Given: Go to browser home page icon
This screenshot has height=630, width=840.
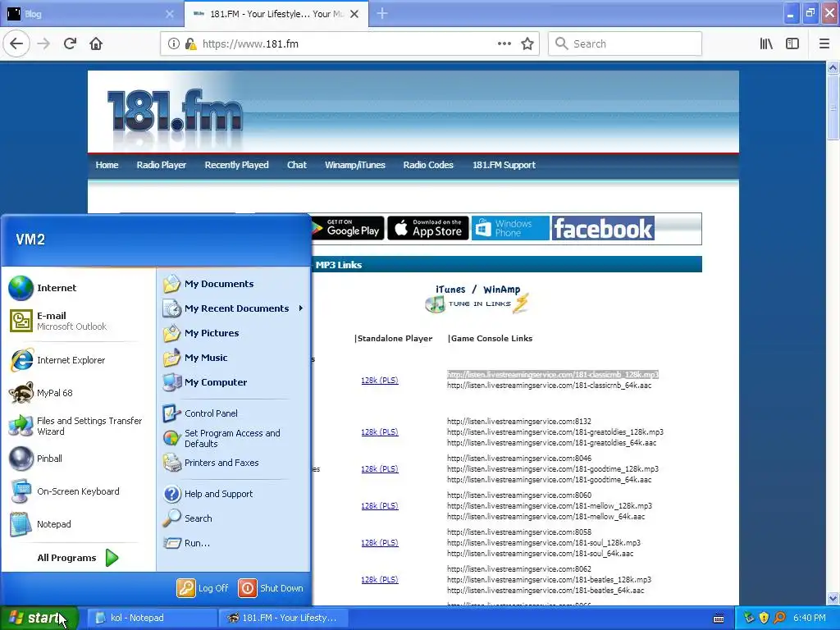Looking at the screenshot, I should 96,43.
